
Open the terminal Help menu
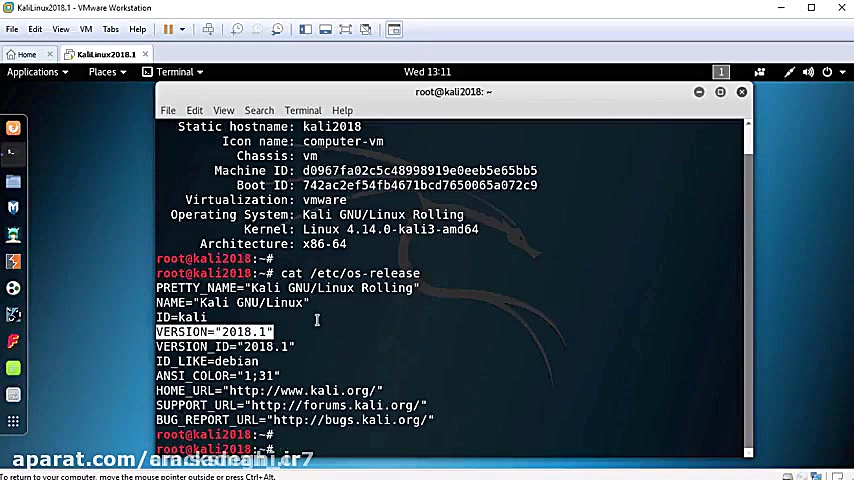click(x=343, y=111)
